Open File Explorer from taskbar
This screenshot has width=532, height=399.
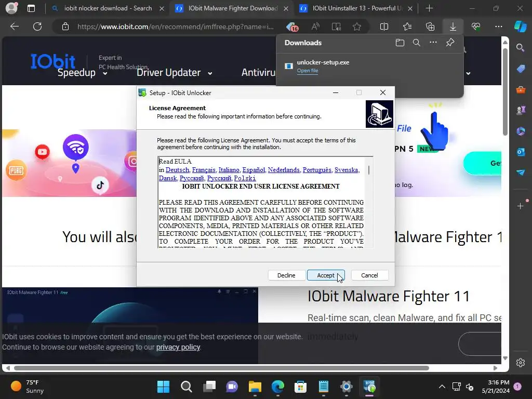click(x=255, y=387)
